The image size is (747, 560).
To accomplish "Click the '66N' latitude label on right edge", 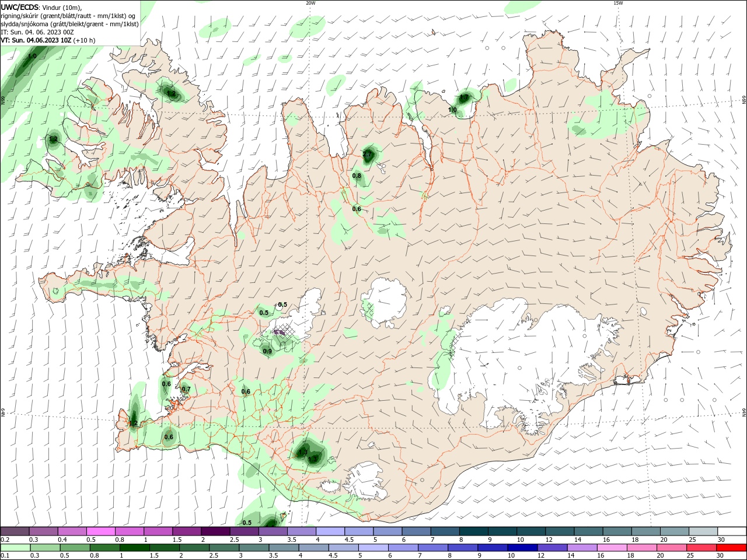I will tap(744, 100).
